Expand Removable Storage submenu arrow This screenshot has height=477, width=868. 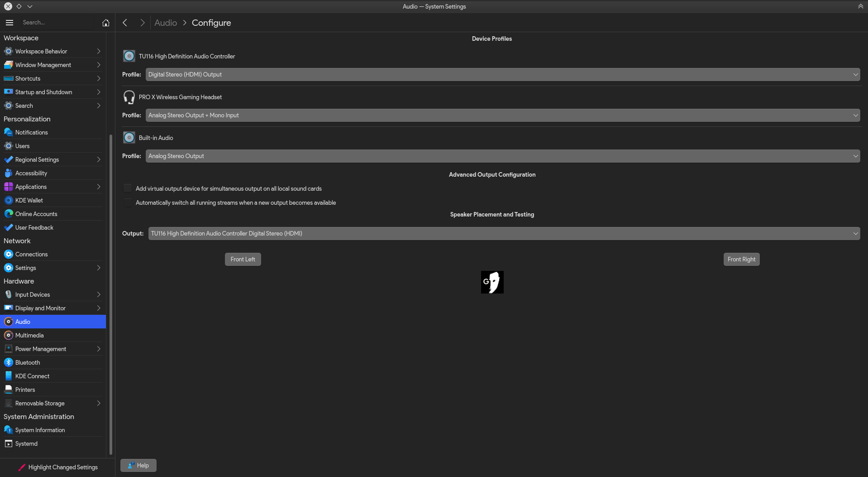[x=99, y=403]
